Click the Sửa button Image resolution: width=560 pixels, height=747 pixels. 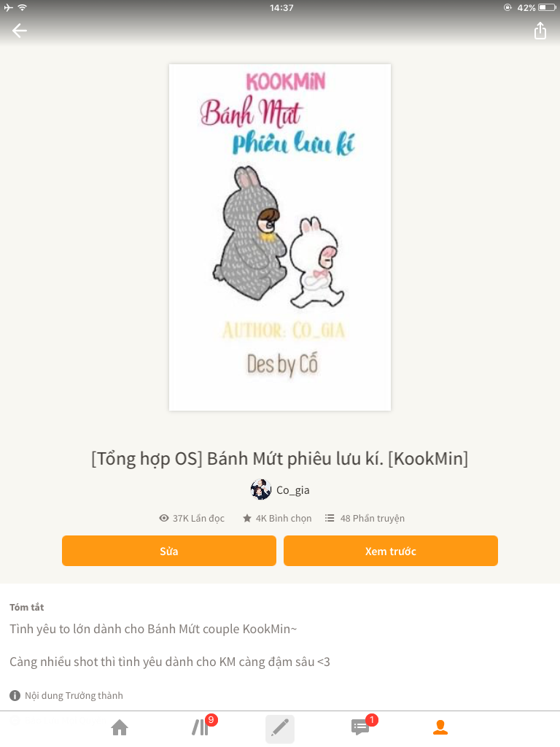pyautogui.click(x=169, y=551)
